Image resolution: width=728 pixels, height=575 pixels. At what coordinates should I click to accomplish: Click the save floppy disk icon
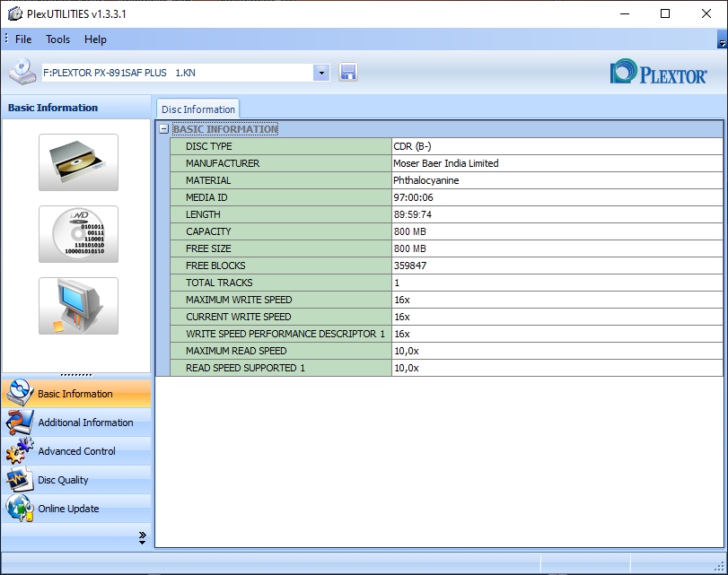pos(348,73)
